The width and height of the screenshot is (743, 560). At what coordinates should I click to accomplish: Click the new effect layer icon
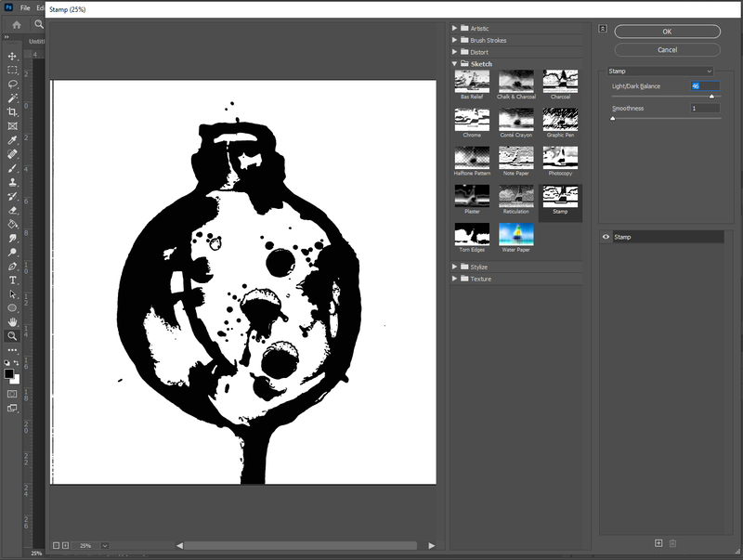pos(658,542)
